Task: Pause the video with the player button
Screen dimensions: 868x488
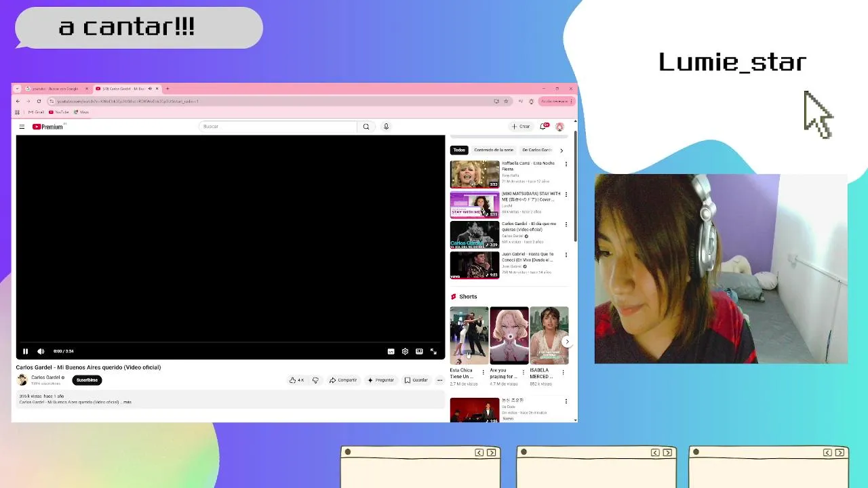Action: 25,351
